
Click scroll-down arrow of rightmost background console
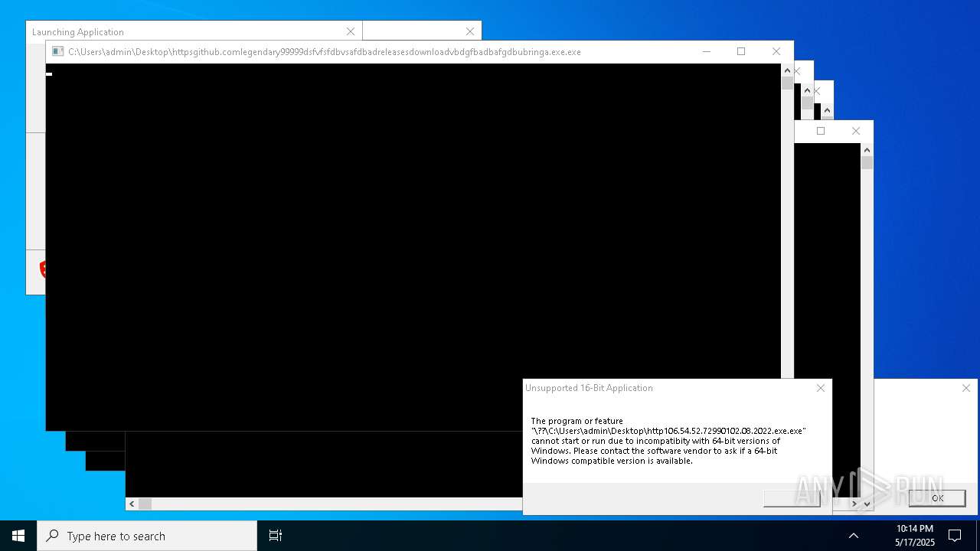click(867, 504)
